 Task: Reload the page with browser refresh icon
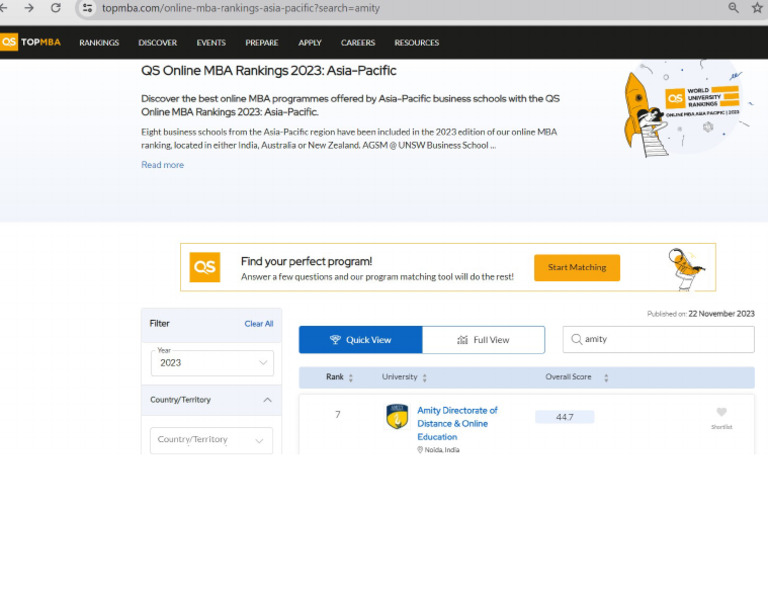pos(55,8)
